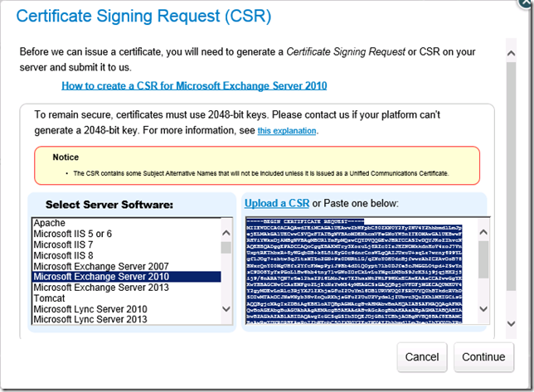Select Microsoft IIS 8 in the list
Screen dimensions: 534x392
(x=127, y=255)
